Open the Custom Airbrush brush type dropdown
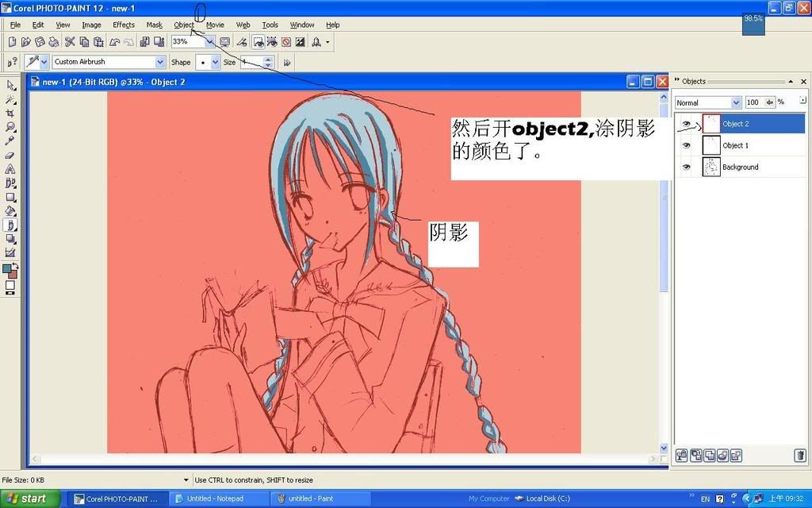The image size is (812, 508). point(160,62)
